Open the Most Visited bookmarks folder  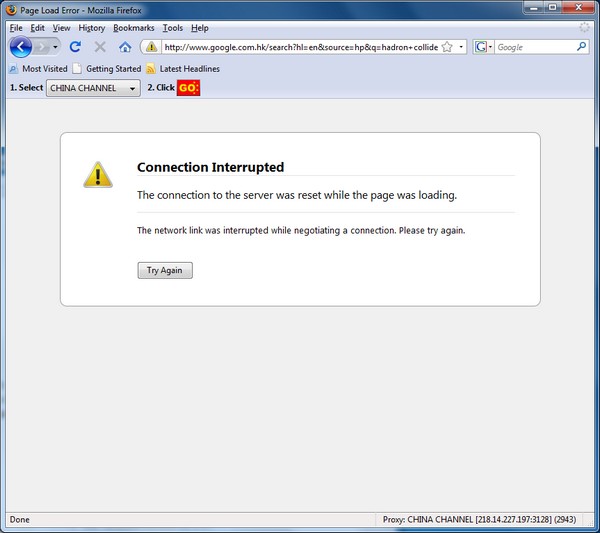pyautogui.click(x=38, y=69)
